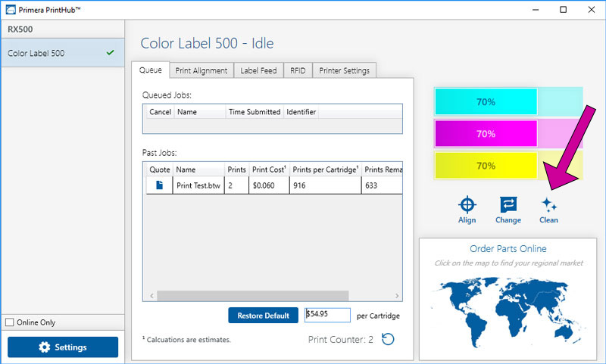Open the quote document icon for Print Test.btw
This screenshot has height=364, width=606.
[159, 185]
